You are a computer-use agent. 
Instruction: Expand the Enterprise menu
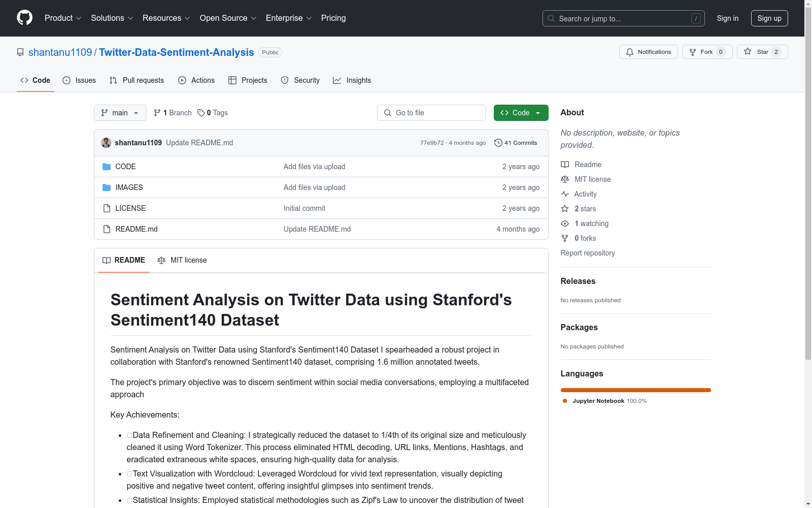pyautogui.click(x=289, y=18)
